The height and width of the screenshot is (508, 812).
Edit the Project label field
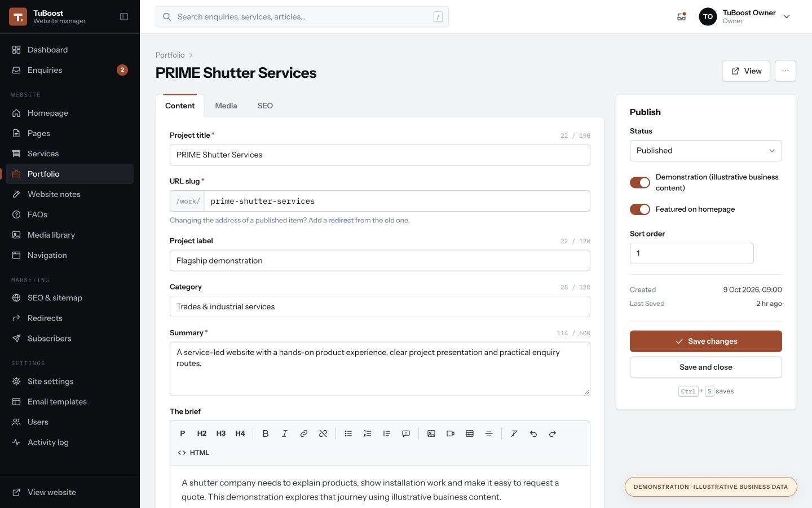click(380, 261)
